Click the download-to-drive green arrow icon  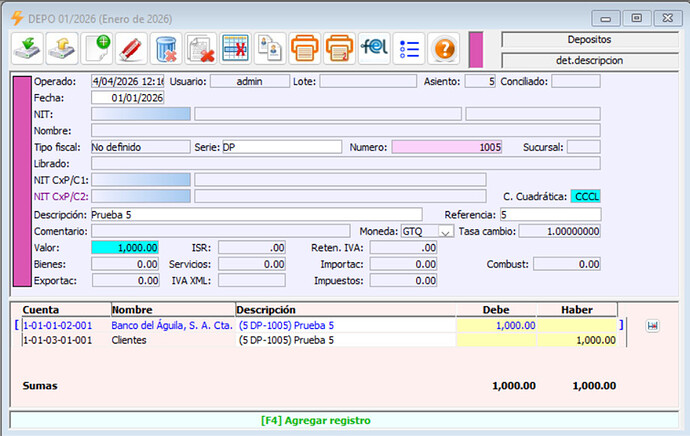(x=27, y=48)
